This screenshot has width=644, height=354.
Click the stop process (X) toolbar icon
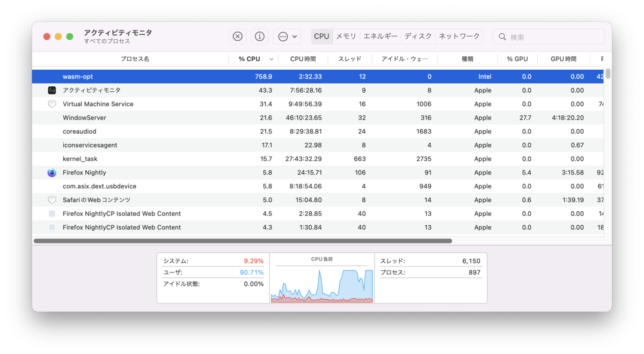(x=238, y=36)
